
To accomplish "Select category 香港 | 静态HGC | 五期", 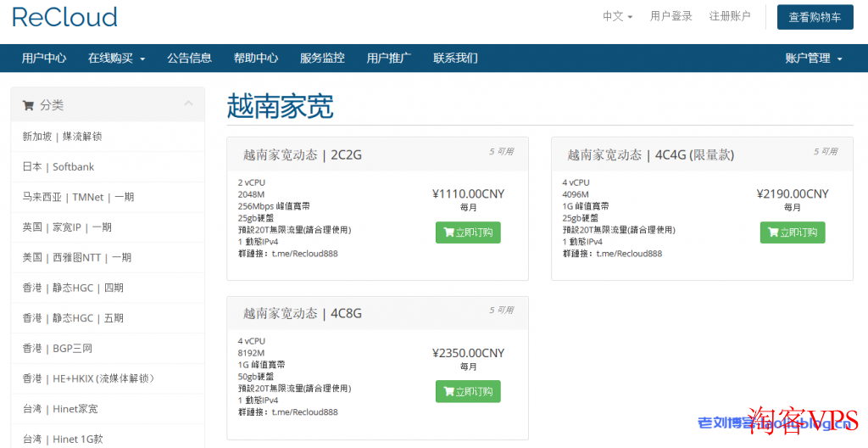I will click(108, 318).
